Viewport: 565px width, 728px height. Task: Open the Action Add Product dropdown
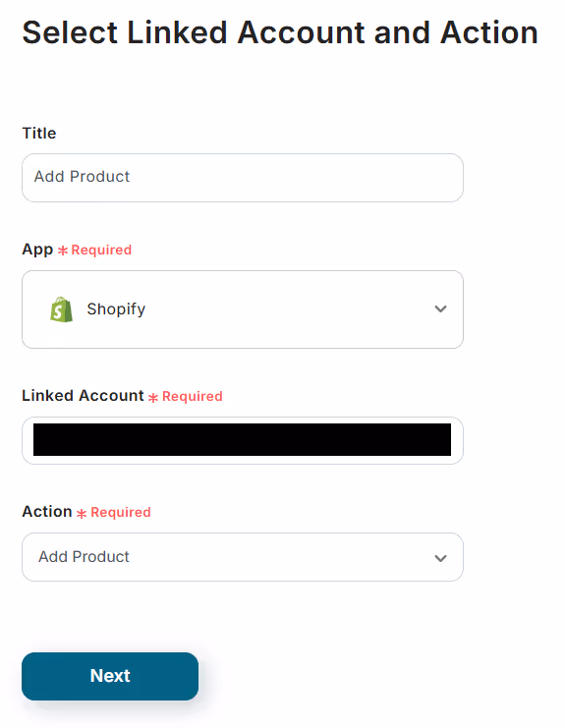coord(243,557)
